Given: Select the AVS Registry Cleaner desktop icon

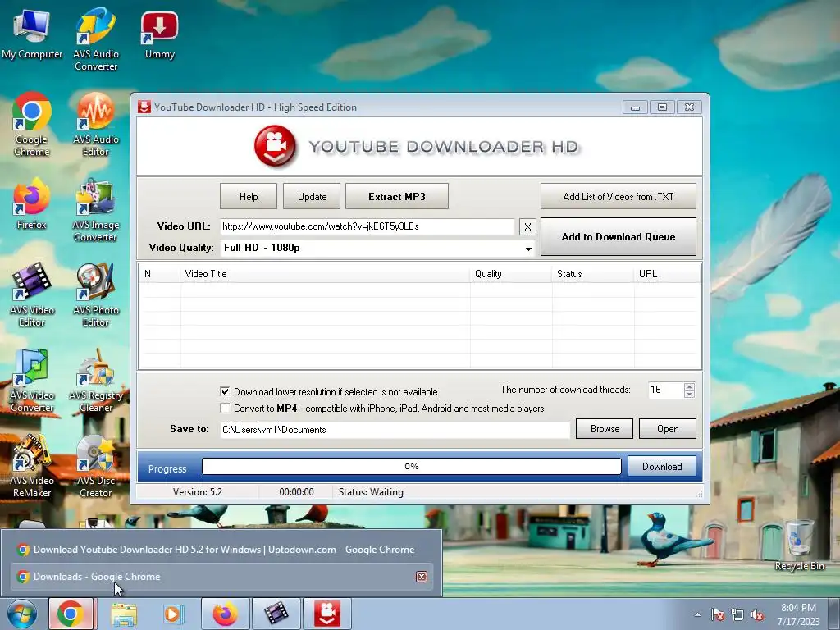Looking at the screenshot, I should pos(95,381).
